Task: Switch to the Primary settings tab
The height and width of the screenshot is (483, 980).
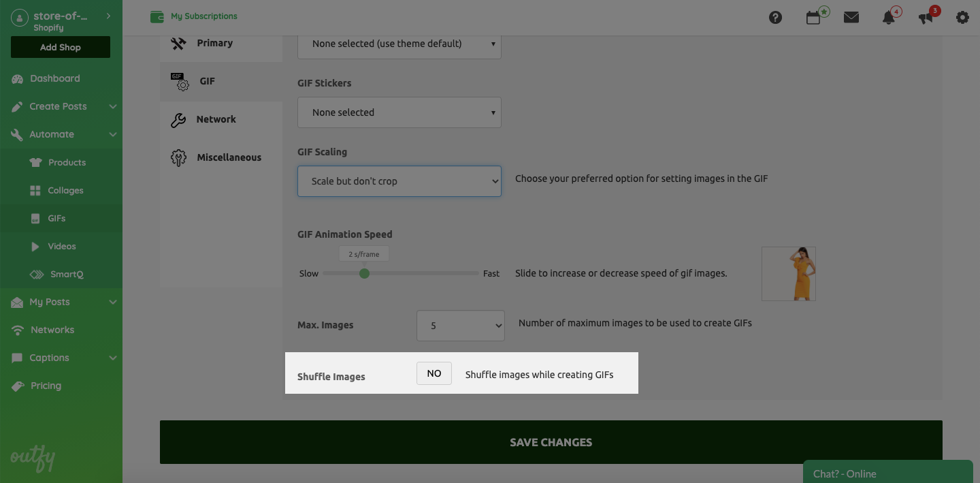Action: coord(215,42)
